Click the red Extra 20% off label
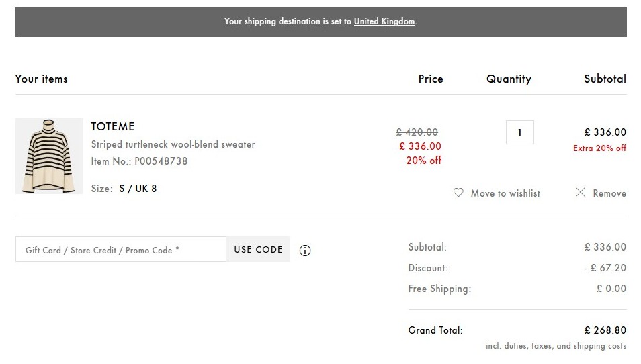This screenshot has height=364, width=641. pos(599,148)
